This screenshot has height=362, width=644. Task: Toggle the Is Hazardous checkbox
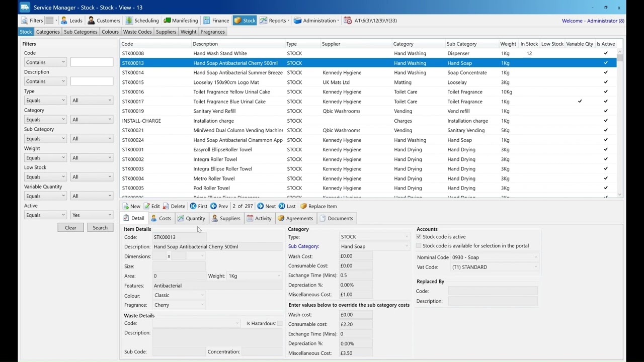pyautogui.click(x=280, y=323)
